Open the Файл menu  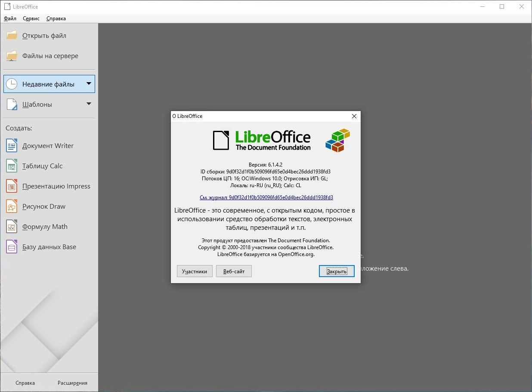pyautogui.click(x=10, y=19)
